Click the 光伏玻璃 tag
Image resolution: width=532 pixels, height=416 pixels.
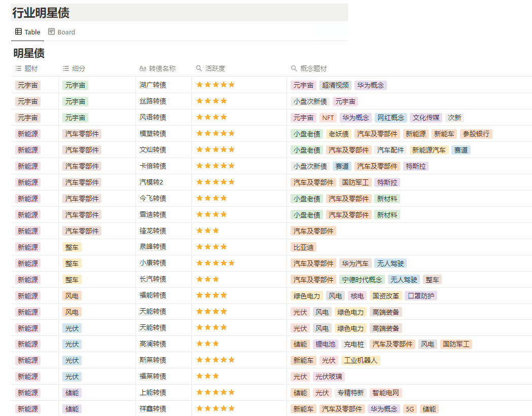pyautogui.click(x=329, y=376)
